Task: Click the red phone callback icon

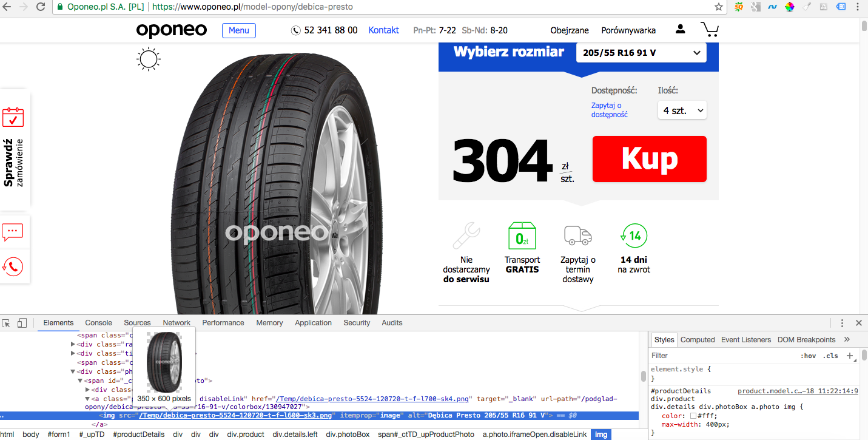Action: [x=13, y=266]
